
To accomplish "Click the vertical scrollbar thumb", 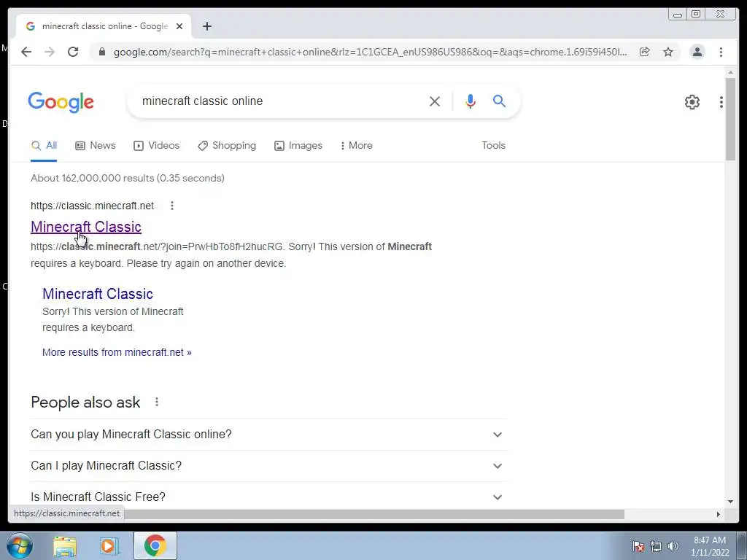I will (x=730, y=119).
